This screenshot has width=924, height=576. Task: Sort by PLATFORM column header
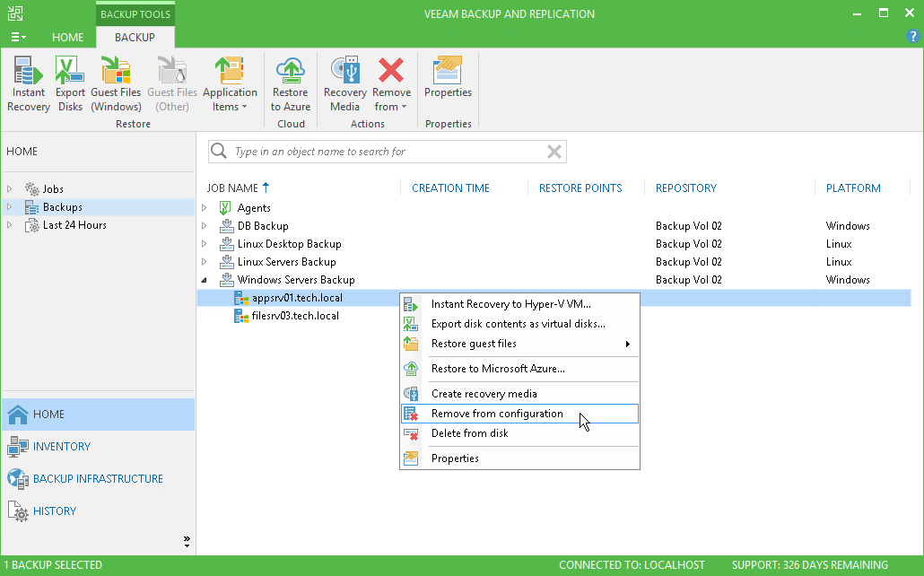point(853,188)
